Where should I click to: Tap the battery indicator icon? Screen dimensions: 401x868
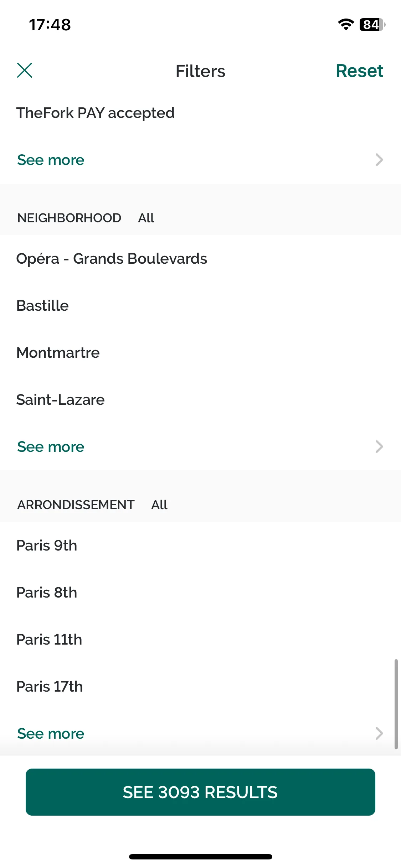pyautogui.click(x=372, y=25)
